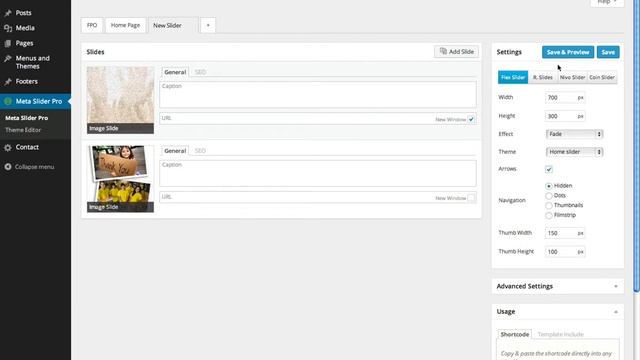
Task: Select Filmstrip navigation option
Action: tap(549, 215)
